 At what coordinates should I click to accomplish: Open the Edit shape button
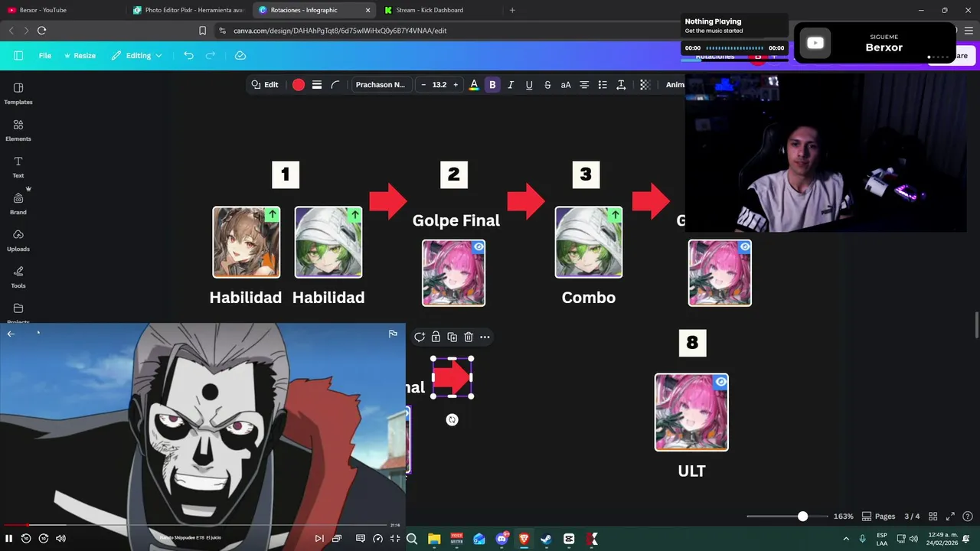point(265,85)
